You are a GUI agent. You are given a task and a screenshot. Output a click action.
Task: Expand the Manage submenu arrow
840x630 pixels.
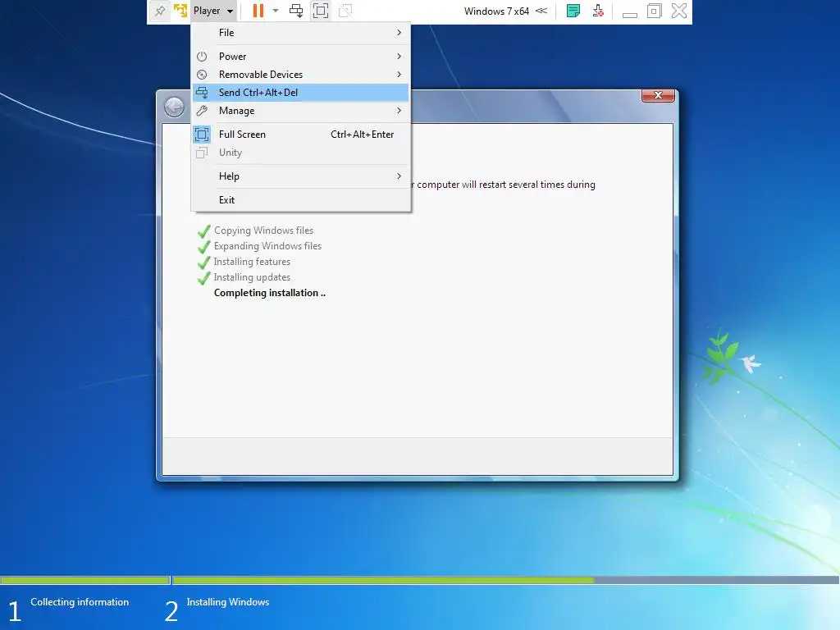[x=399, y=111]
